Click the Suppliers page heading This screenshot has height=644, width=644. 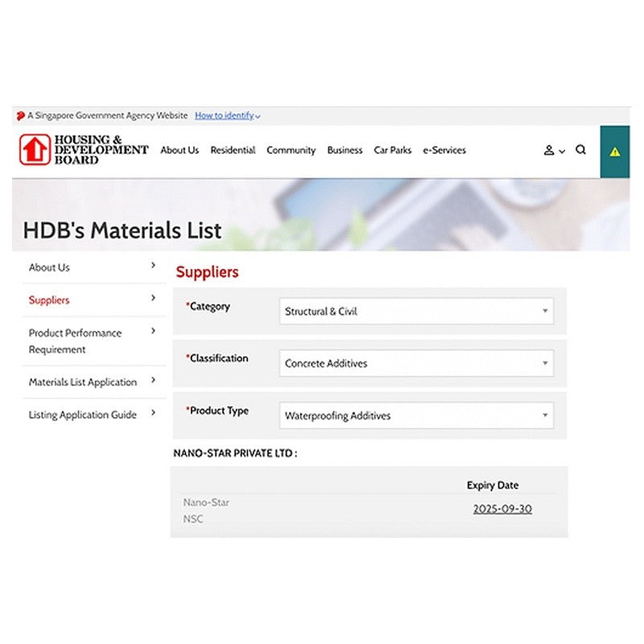point(207,272)
